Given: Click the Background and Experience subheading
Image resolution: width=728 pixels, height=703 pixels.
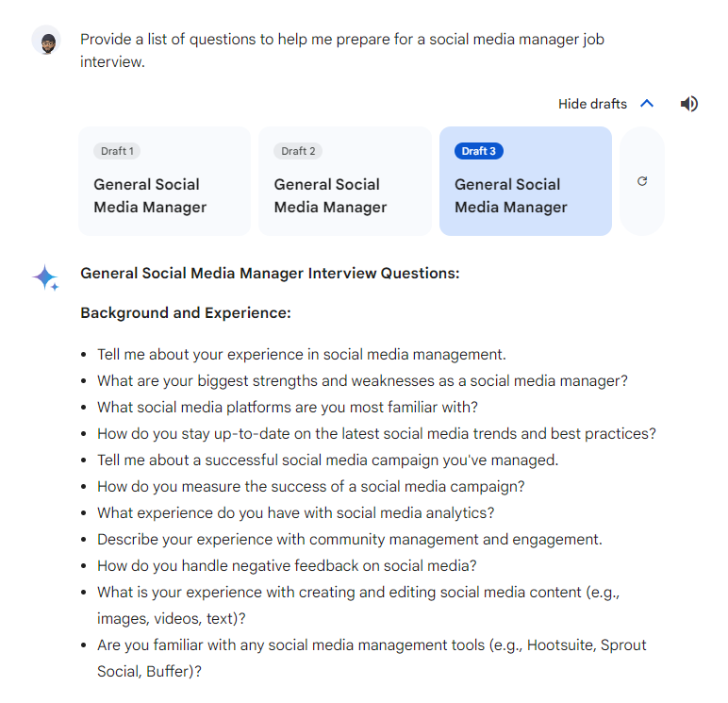Looking at the screenshot, I should [186, 312].
